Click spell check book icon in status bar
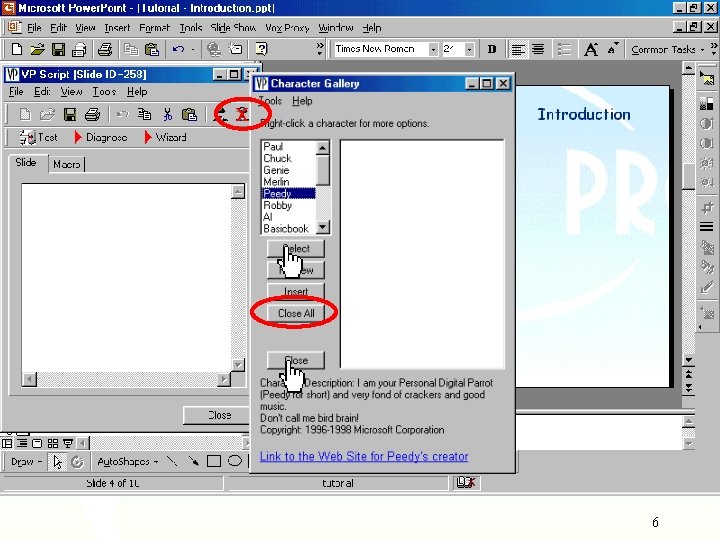The height and width of the screenshot is (540, 720). tap(466, 483)
